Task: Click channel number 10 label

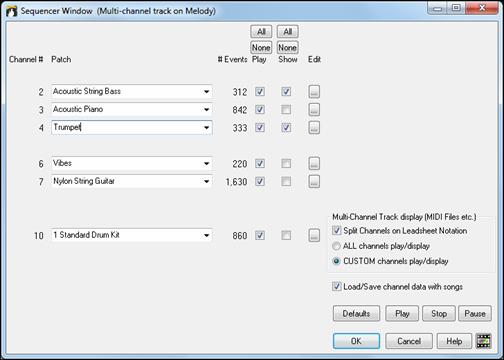Action: coord(39,236)
